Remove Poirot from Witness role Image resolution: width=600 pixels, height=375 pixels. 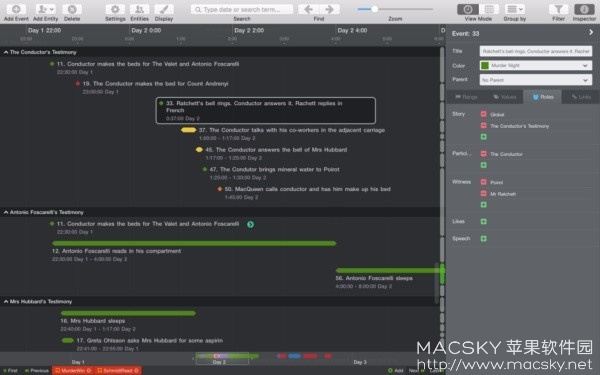pyautogui.click(x=484, y=182)
